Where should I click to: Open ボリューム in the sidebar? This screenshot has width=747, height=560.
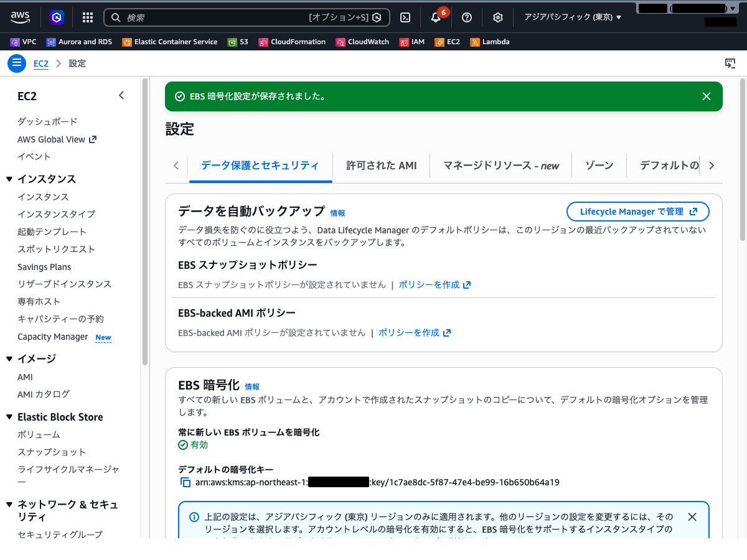point(39,434)
